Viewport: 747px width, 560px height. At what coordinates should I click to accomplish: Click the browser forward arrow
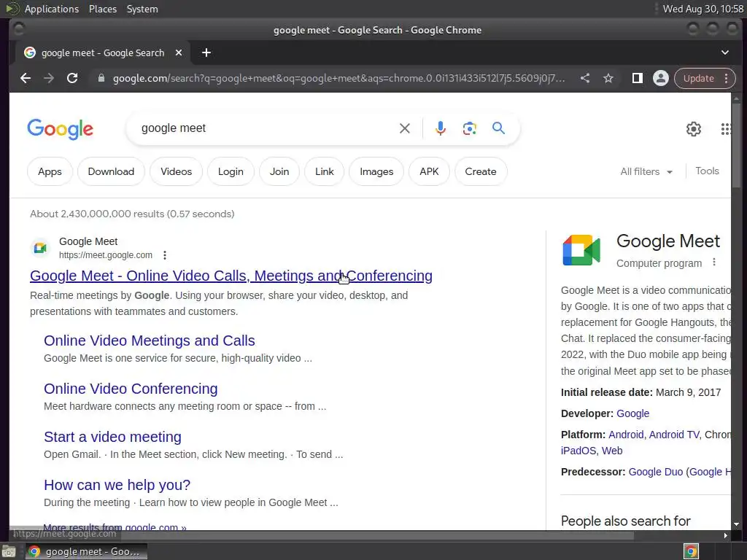tap(49, 78)
